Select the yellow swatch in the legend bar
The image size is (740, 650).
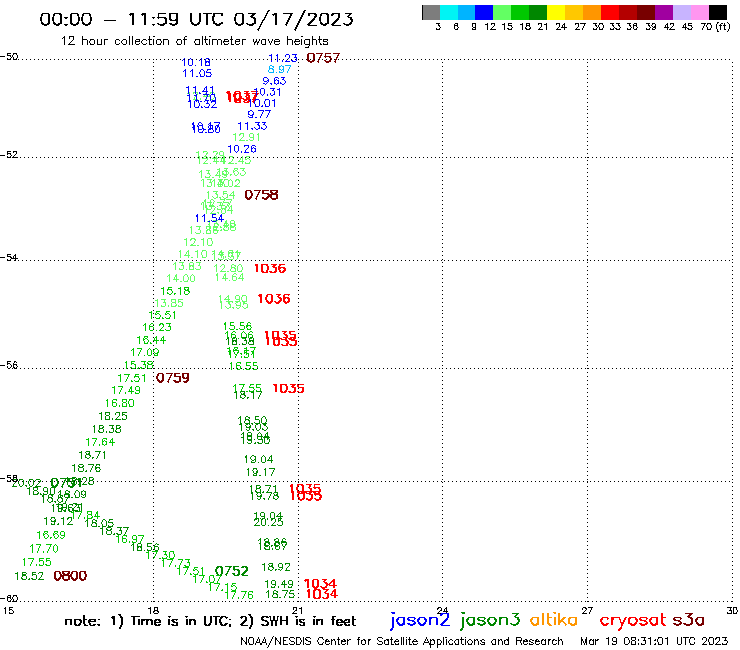[556, 12]
